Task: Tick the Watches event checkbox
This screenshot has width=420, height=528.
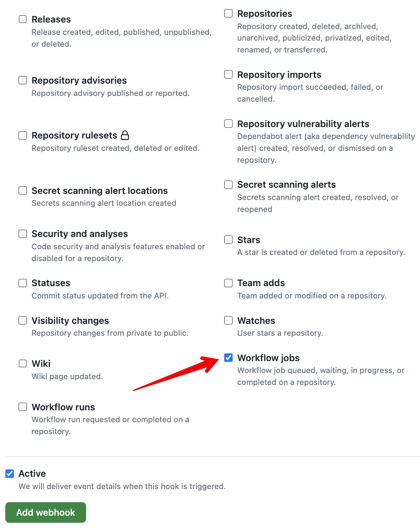Action: 229,321
